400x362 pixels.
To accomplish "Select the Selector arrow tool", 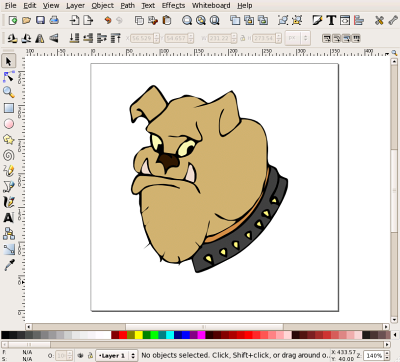I will (x=9, y=61).
